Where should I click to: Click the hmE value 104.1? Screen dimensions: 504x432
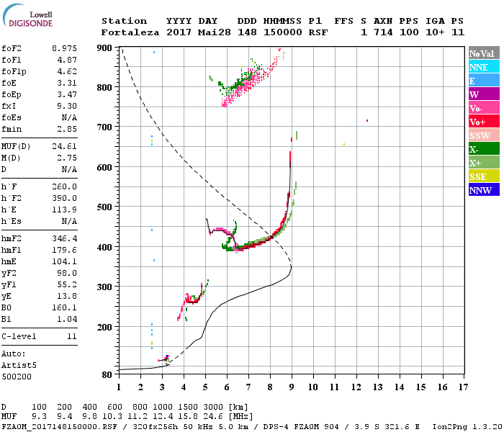pyautogui.click(x=64, y=261)
